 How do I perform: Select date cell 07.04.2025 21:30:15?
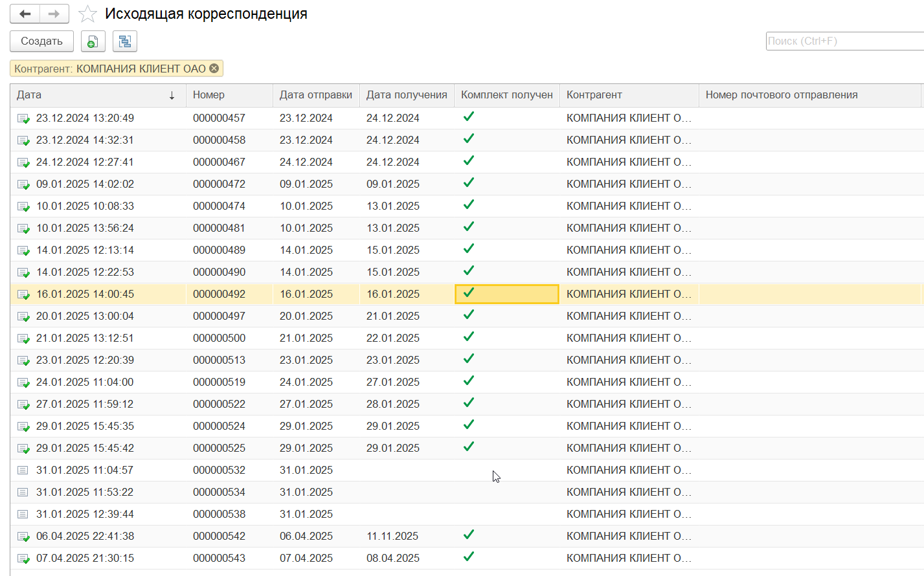85,558
